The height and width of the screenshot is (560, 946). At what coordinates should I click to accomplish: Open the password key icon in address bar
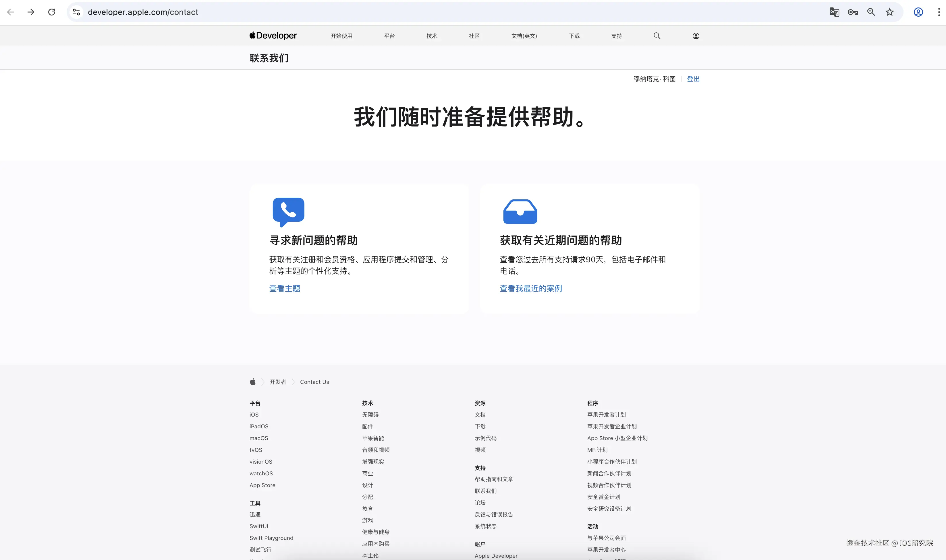[x=853, y=12]
